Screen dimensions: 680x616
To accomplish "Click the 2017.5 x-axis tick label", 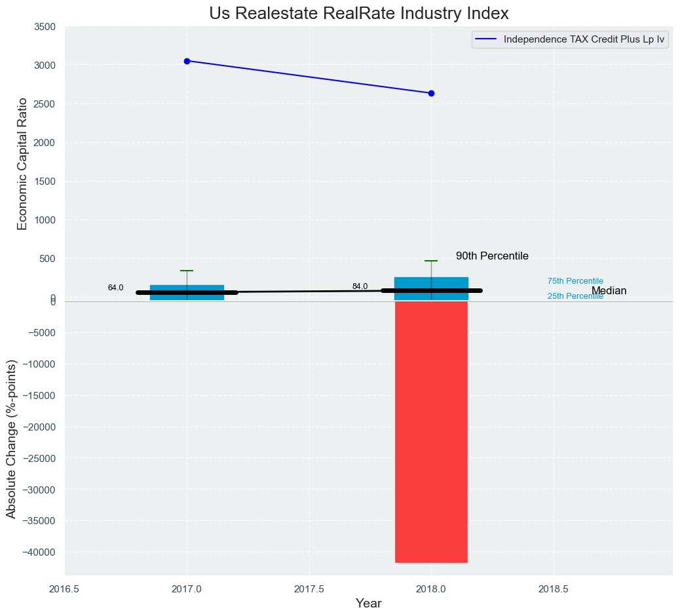I will pyautogui.click(x=309, y=589).
